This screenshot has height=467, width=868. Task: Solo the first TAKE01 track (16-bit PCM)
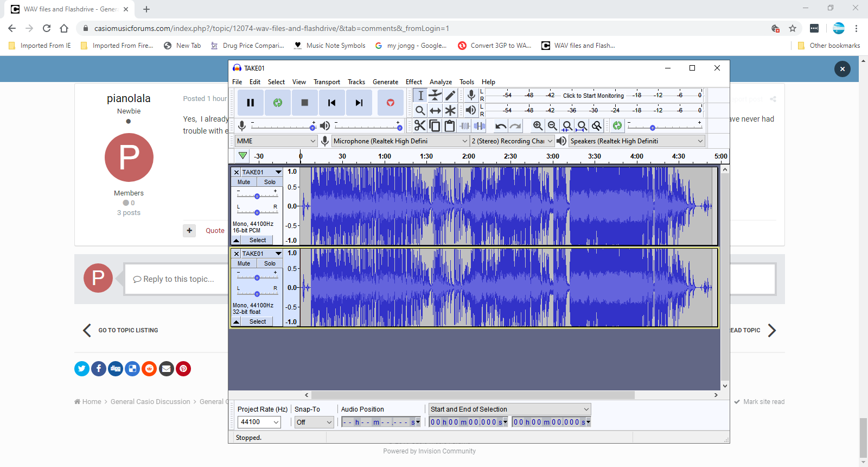tap(270, 182)
